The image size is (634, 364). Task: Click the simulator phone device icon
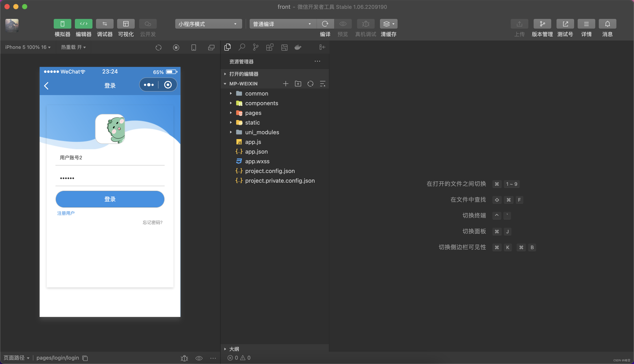(x=194, y=48)
